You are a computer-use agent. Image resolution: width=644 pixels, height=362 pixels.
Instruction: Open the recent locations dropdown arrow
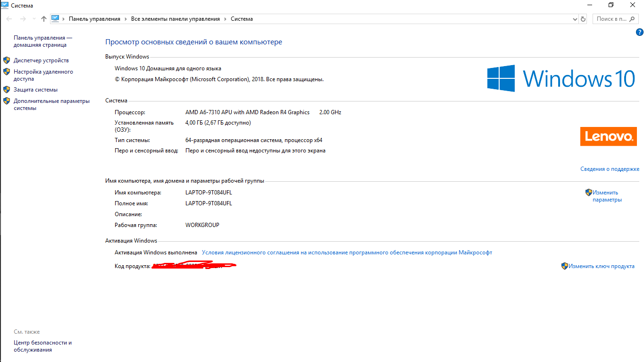coord(33,19)
